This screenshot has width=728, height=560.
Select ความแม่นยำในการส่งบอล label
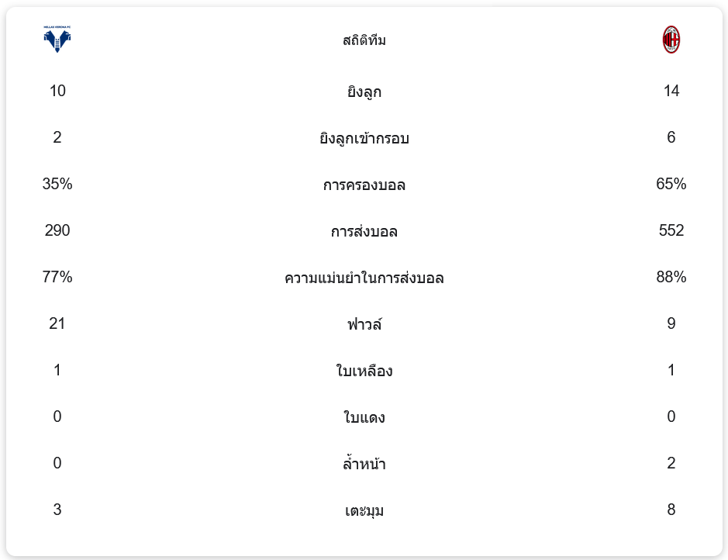click(364, 278)
